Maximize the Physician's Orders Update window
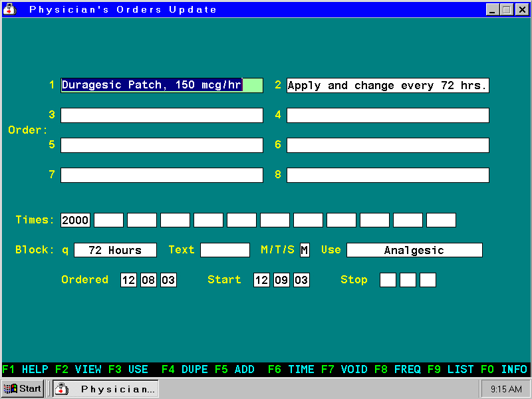Image resolution: width=532 pixels, height=399 pixels. coord(507,9)
